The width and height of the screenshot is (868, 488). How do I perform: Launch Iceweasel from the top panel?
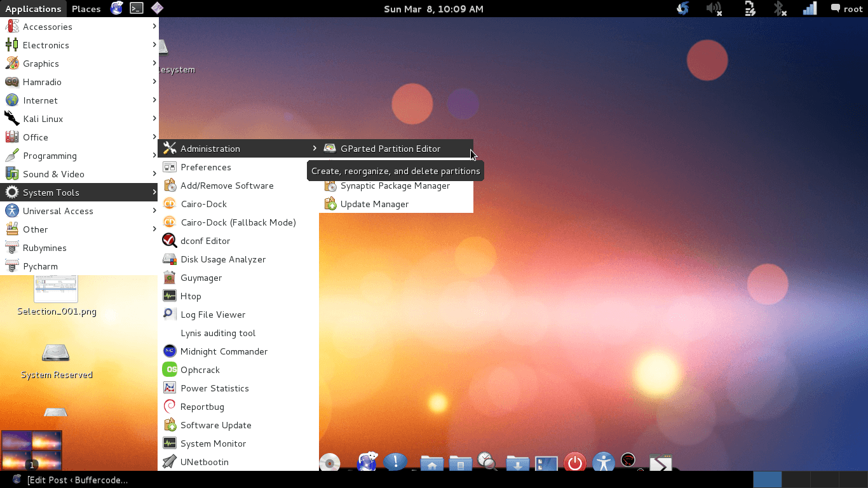point(116,8)
